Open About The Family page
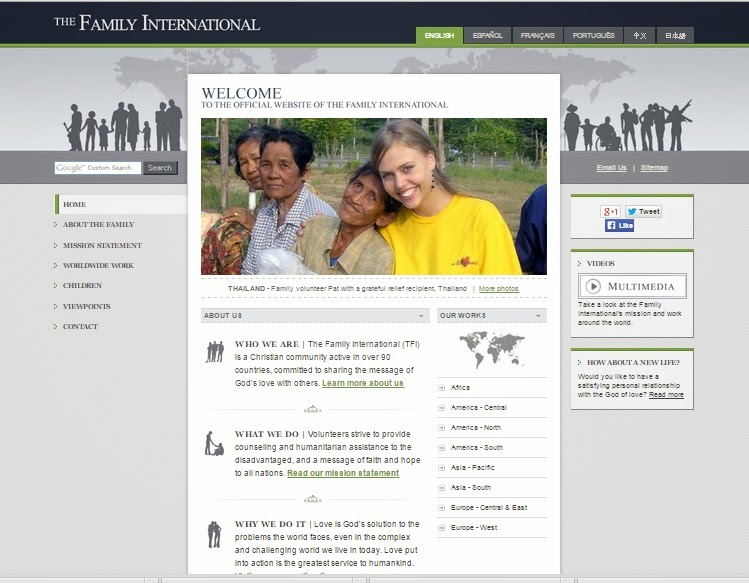This screenshot has height=583, width=749. tap(98, 225)
